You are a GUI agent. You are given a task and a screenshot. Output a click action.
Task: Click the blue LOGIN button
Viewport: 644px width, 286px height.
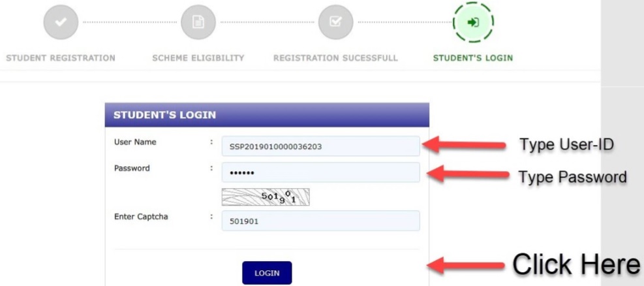tap(267, 273)
